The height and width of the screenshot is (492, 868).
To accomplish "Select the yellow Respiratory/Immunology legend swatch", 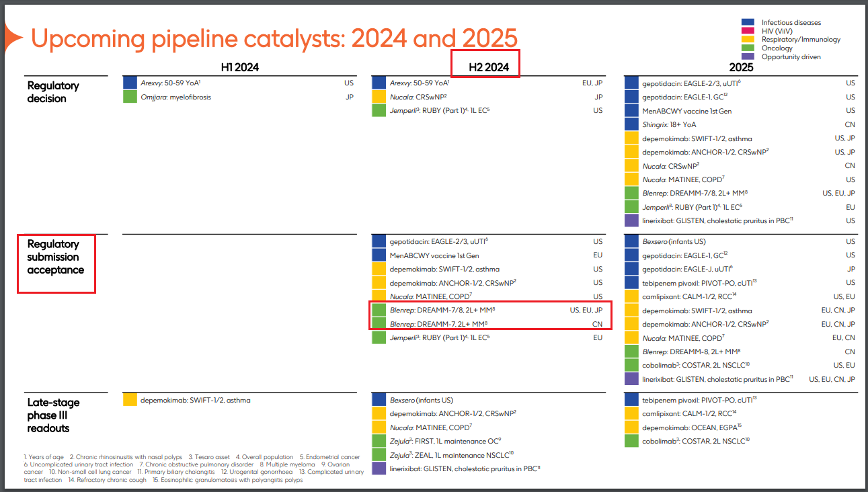I will pos(746,40).
